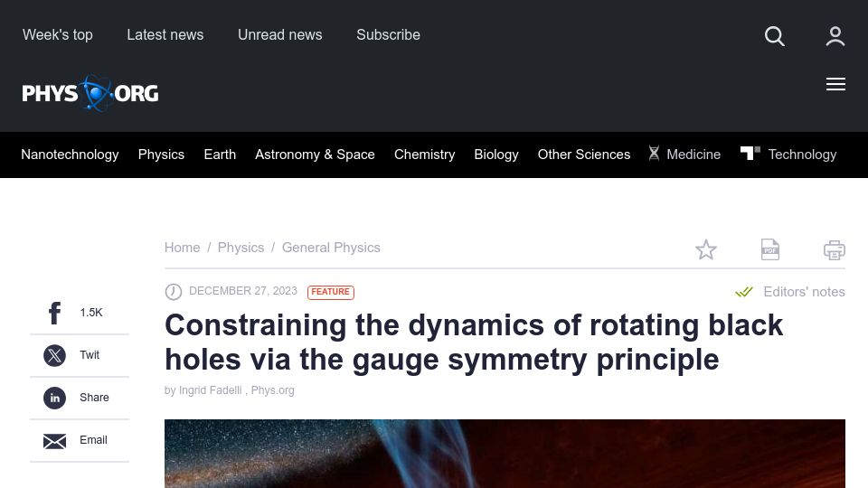Select Subscribe in top bar

(x=388, y=35)
